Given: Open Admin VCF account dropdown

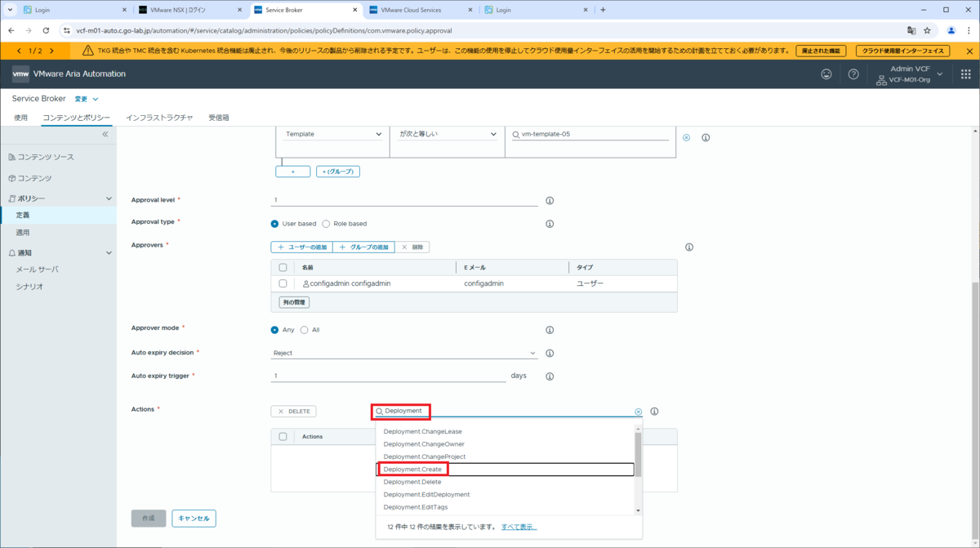Looking at the screenshot, I should pos(910,74).
